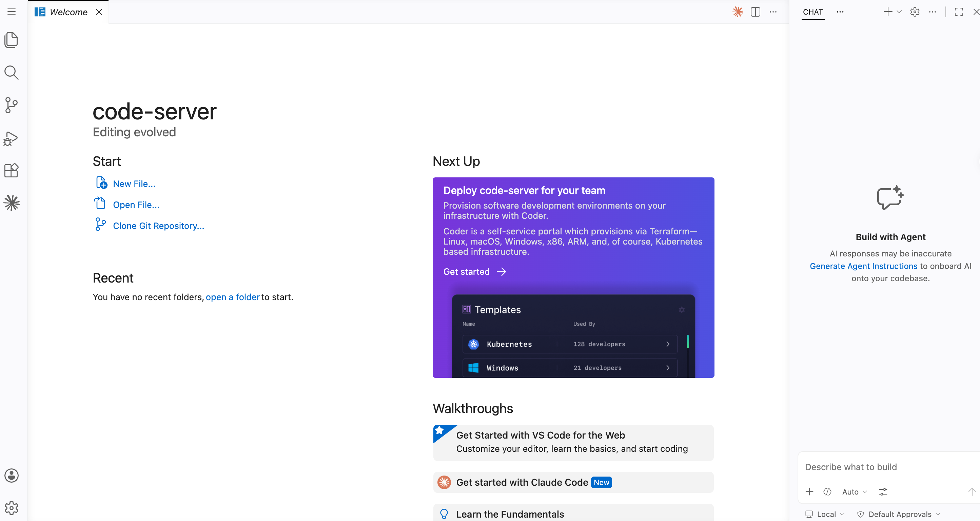Image resolution: width=980 pixels, height=521 pixels.
Task: Click Generate Agent Instructions link
Action: click(x=864, y=266)
